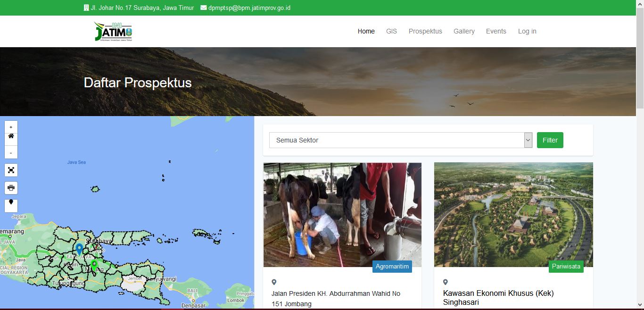644x310 pixels.
Task: Toggle fullscreen map view
Action: point(11,170)
